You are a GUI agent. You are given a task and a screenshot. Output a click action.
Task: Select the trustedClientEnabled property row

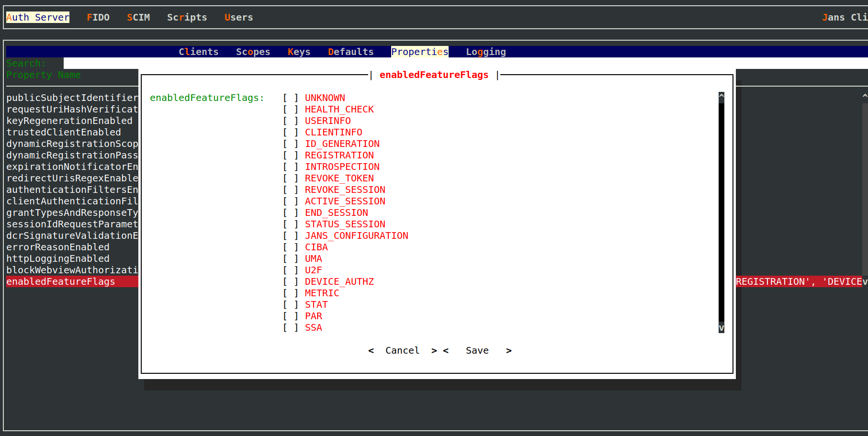(64, 133)
